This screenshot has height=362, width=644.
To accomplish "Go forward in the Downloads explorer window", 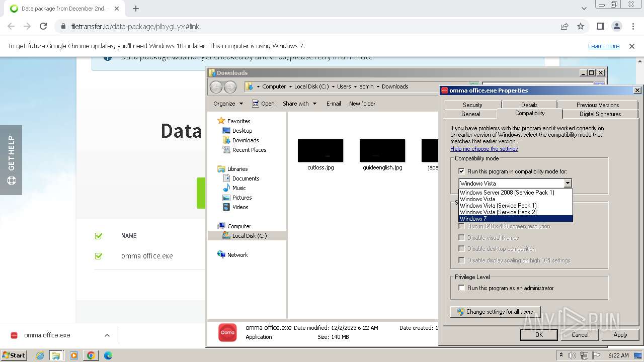I will click(x=230, y=86).
